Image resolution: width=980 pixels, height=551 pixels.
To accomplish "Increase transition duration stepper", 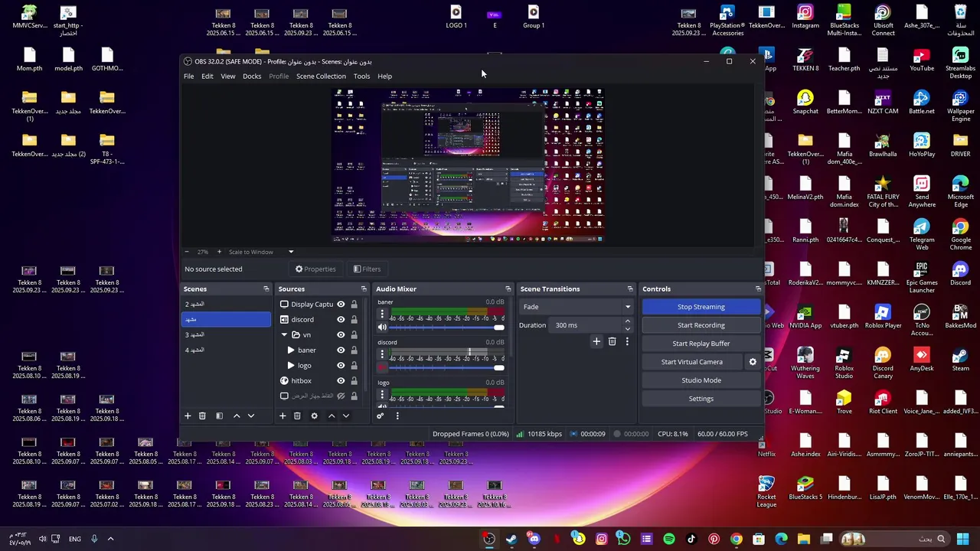I will coord(628,321).
